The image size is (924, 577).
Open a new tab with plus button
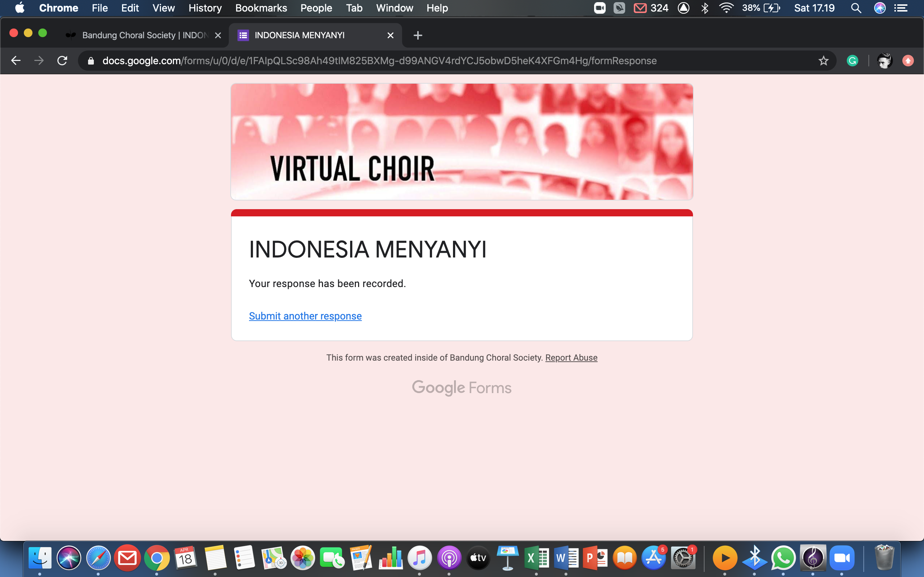(x=418, y=35)
